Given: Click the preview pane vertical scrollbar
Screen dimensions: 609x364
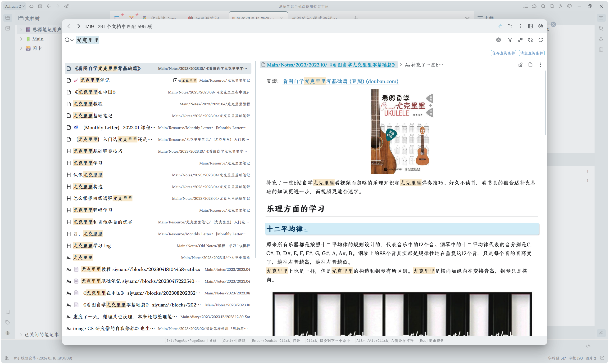Looking at the screenshot, I should (545, 103).
